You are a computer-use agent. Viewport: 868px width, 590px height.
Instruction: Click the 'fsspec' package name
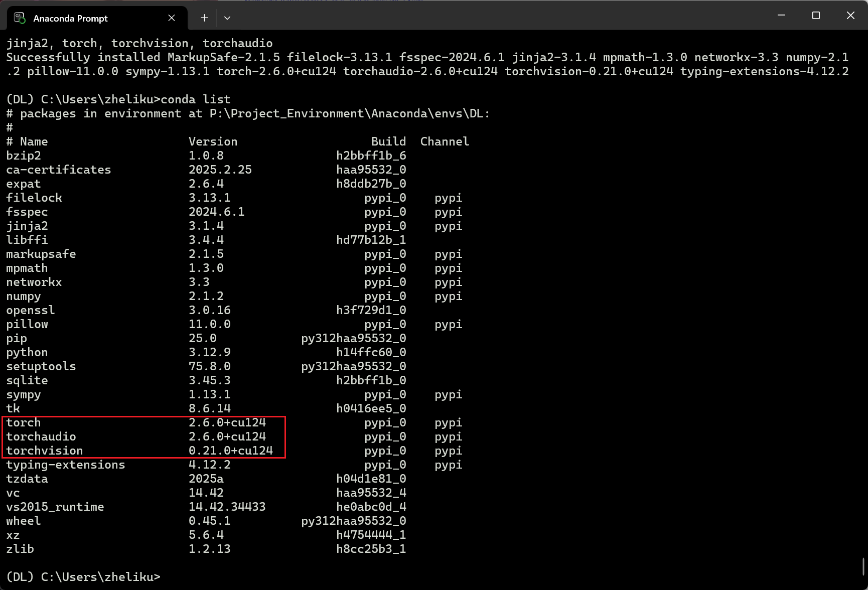coord(27,212)
